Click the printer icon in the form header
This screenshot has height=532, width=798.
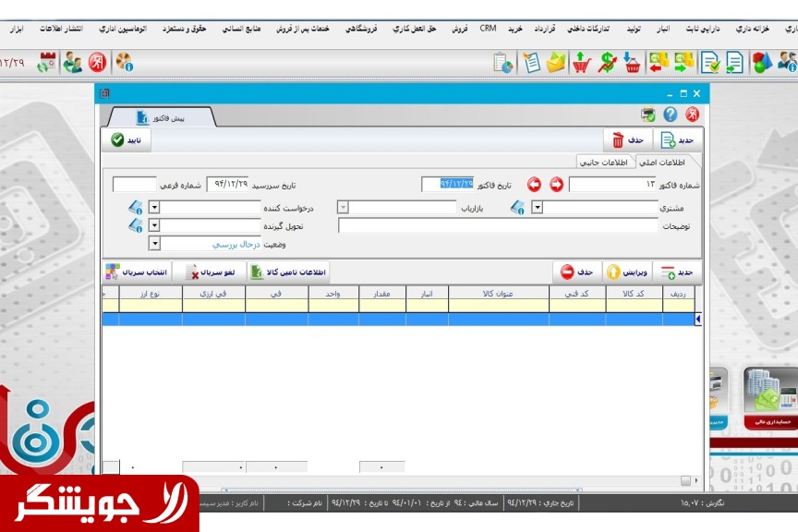(648, 115)
